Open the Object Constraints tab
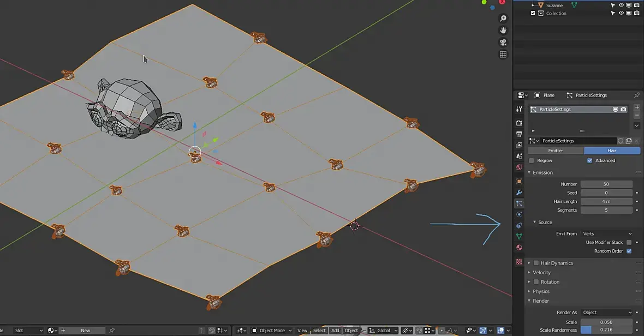Viewport: 644px width, 336px height. 519,226
